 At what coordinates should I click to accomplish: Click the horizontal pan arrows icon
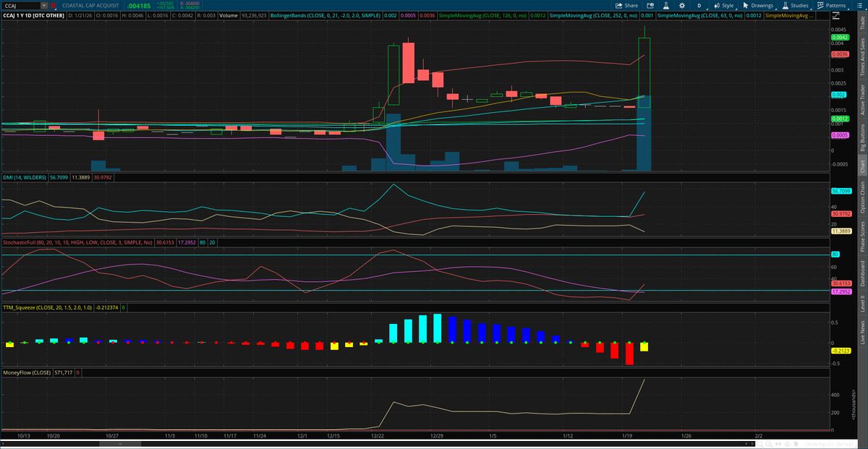click(778, 444)
